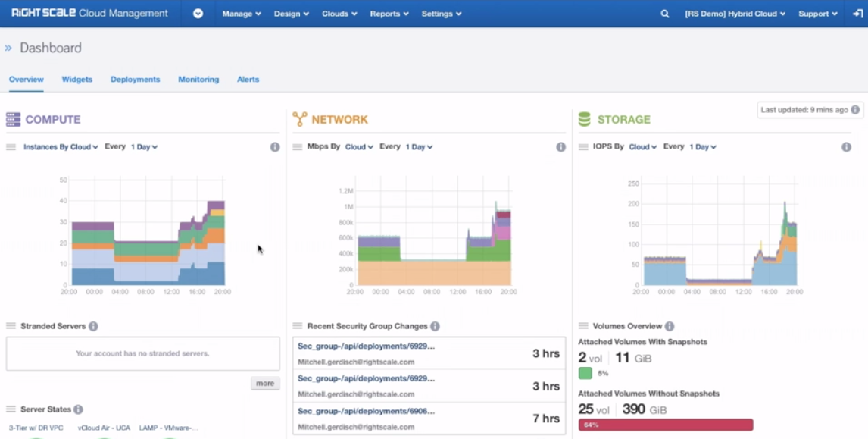868x439 pixels.
Task: Click the circular chevron icon beside the RightScale logo
Action: tap(198, 14)
